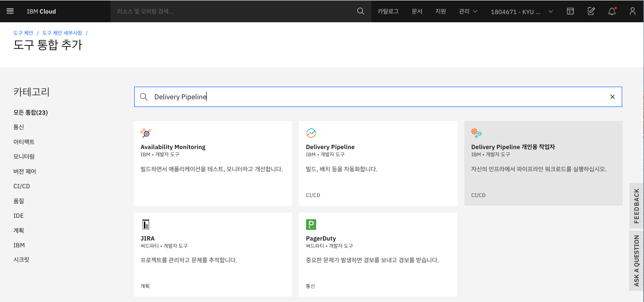Click the 계획 tag on JIRA card
Image resolution: width=644 pixels, height=302 pixels.
coord(145,286)
